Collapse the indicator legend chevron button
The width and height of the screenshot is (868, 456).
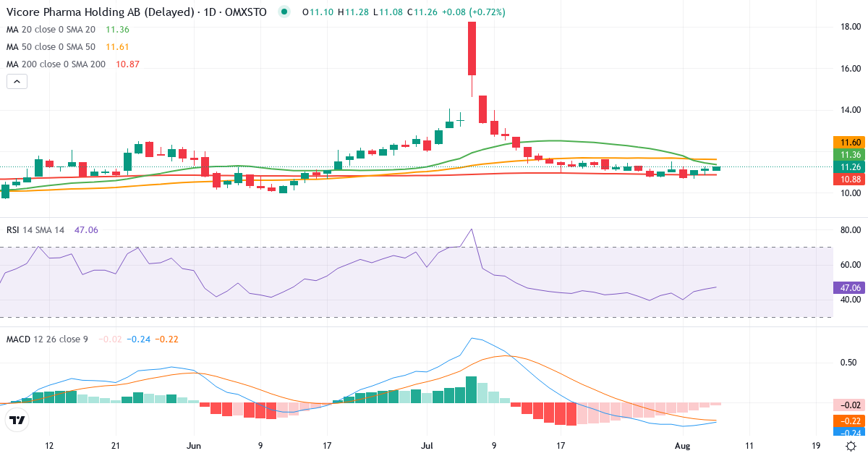pyautogui.click(x=17, y=81)
